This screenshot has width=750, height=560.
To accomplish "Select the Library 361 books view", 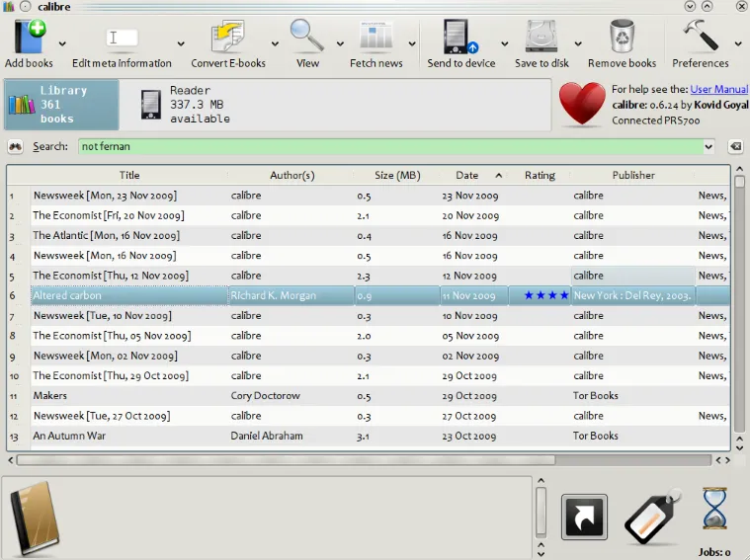I will pos(61,105).
